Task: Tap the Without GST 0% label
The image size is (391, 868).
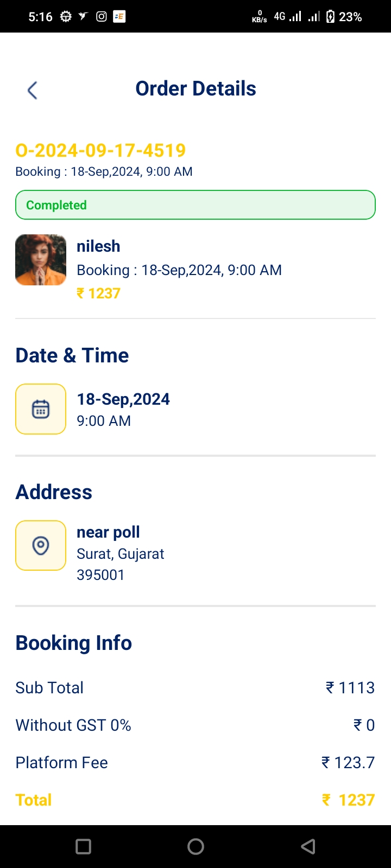Action: pos(73,725)
